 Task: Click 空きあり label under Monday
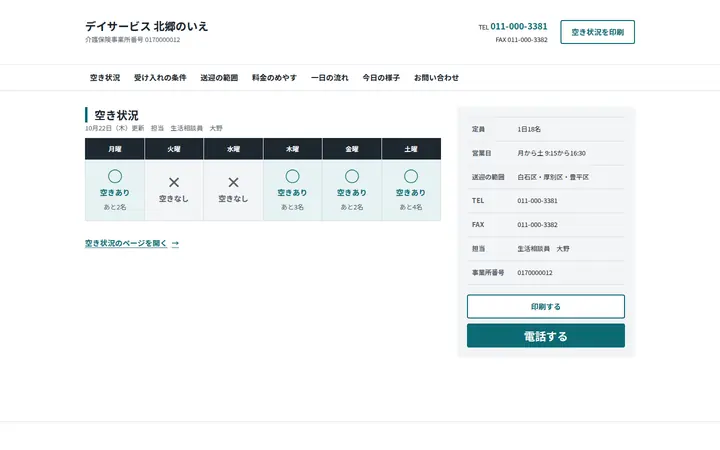[x=115, y=192]
